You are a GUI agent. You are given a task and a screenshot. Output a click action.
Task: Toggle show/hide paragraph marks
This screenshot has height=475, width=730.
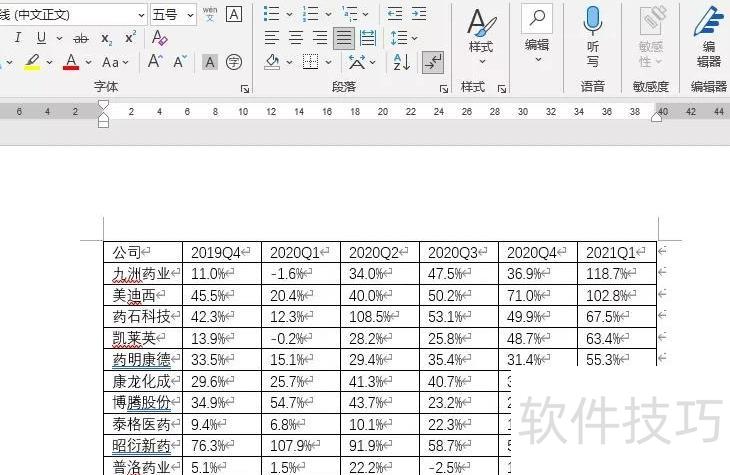(x=433, y=62)
